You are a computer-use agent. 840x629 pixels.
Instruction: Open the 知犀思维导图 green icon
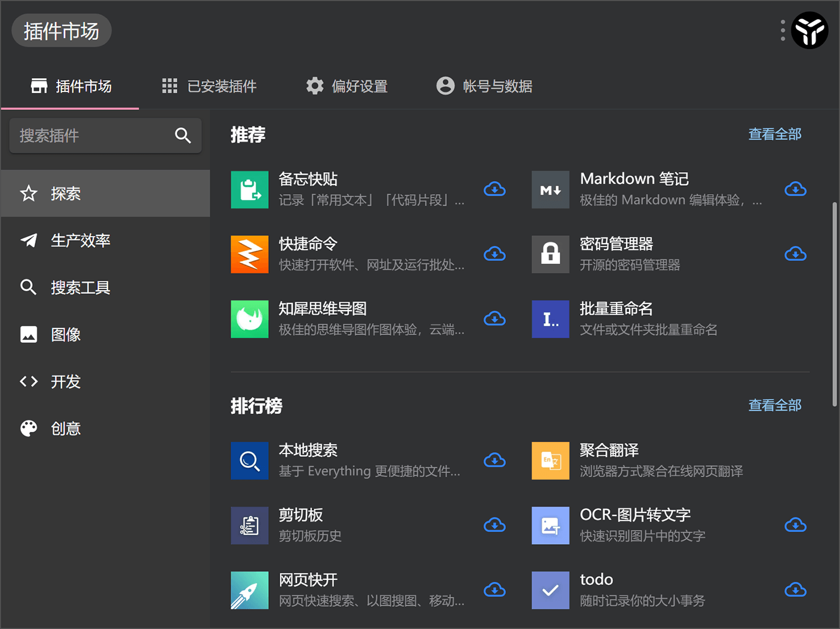[250, 319]
